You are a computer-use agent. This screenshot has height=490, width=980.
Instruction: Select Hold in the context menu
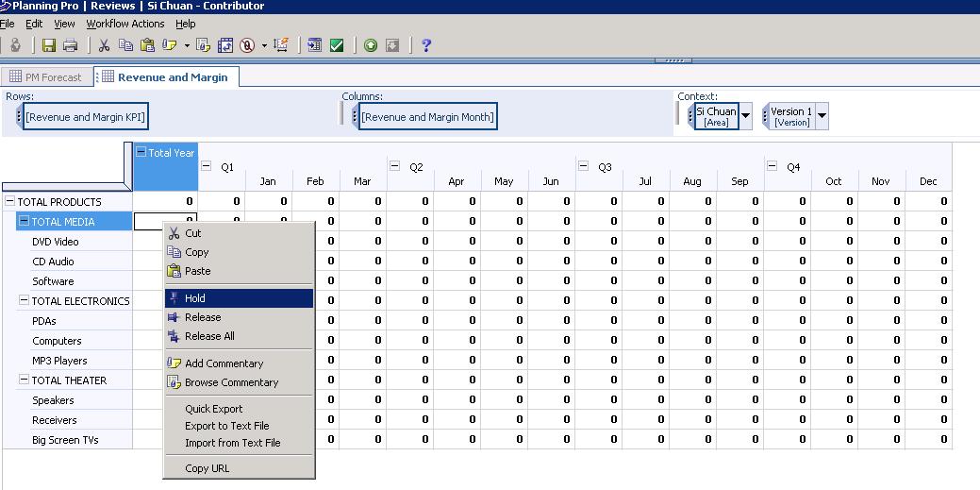coord(195,298)
